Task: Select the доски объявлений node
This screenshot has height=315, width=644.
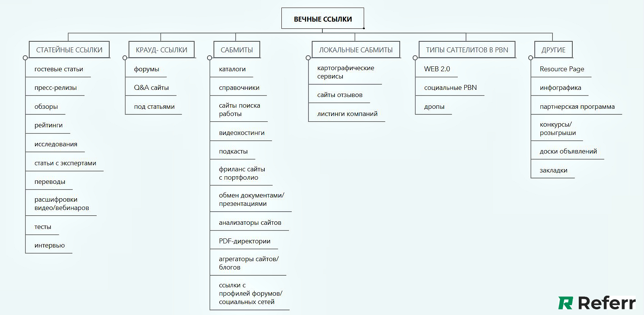Action: [x=568, y=151]
